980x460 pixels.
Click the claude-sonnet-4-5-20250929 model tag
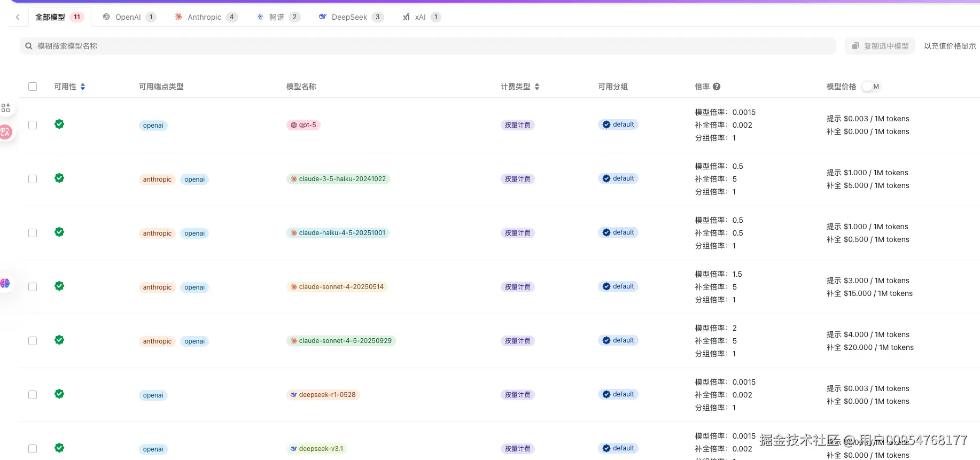point(341,341)
